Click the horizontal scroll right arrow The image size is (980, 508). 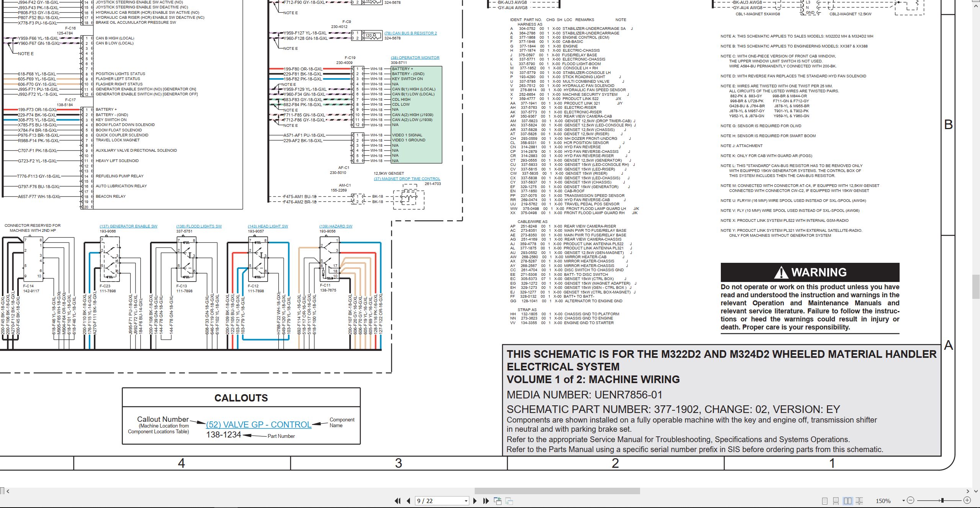tap(968, 491)
